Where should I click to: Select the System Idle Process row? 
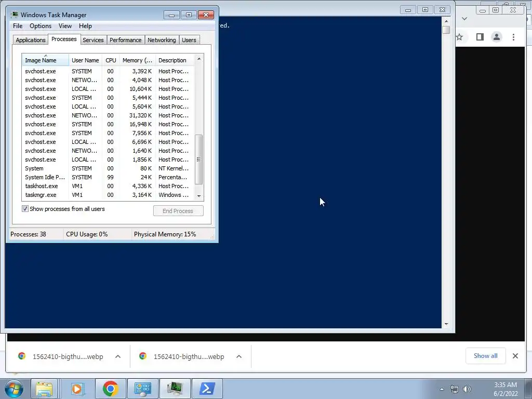pyautogui.click(x=109, y=177)
